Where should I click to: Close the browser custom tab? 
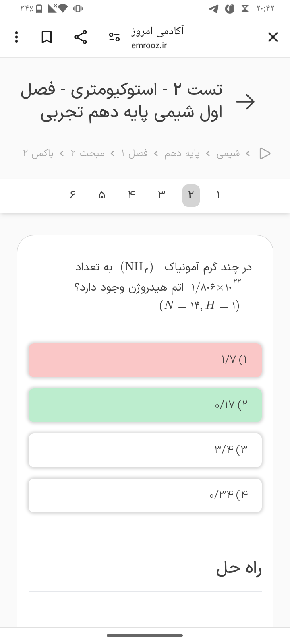tap(273, 37)
